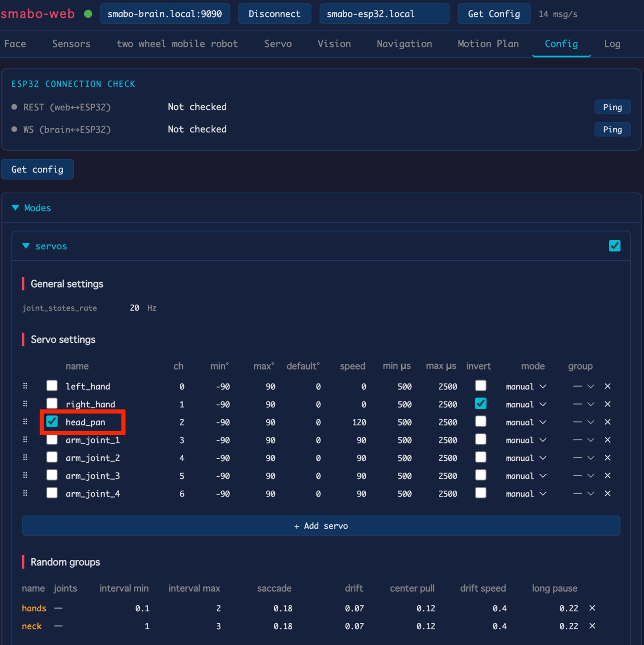This screenshot has height=645, width=644.
Task: Add a new servo
Action: (x=321, y=526)
